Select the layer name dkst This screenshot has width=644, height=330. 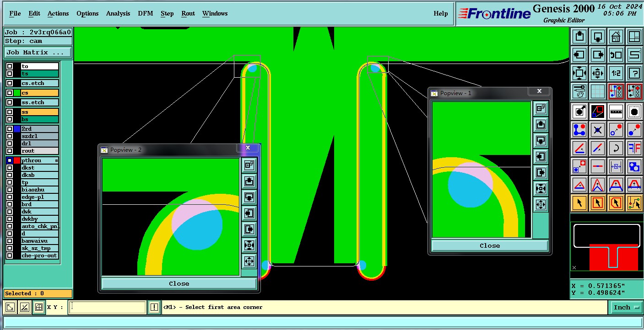(40, 168)
